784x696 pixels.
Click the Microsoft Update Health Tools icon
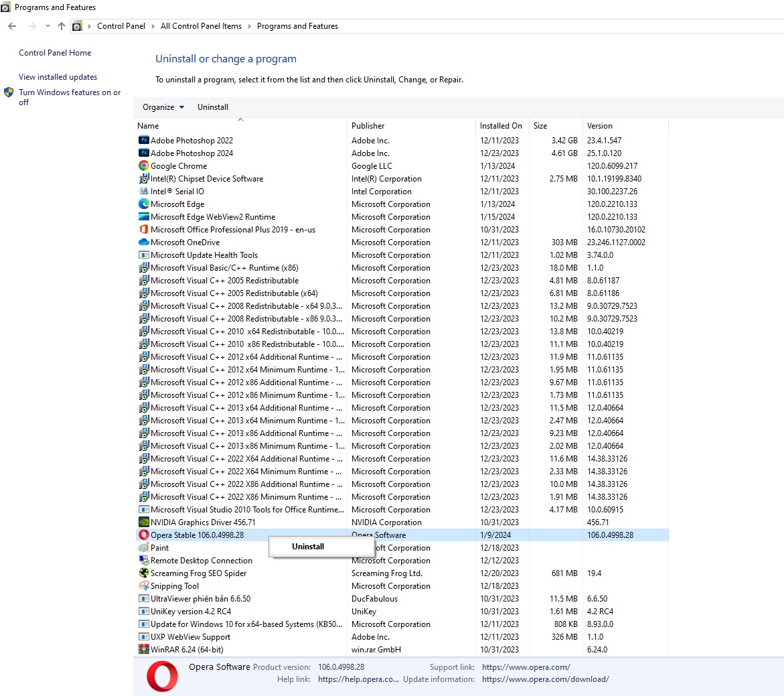(143, 255)
